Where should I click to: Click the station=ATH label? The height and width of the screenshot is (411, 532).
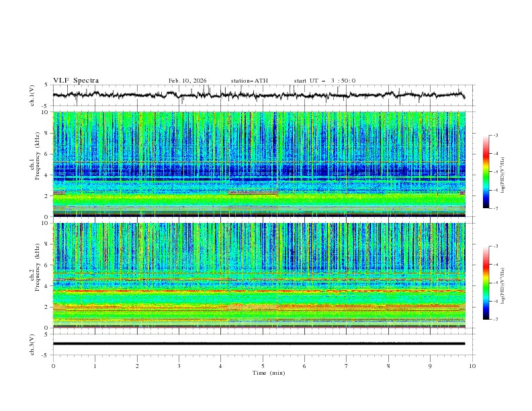249,81
